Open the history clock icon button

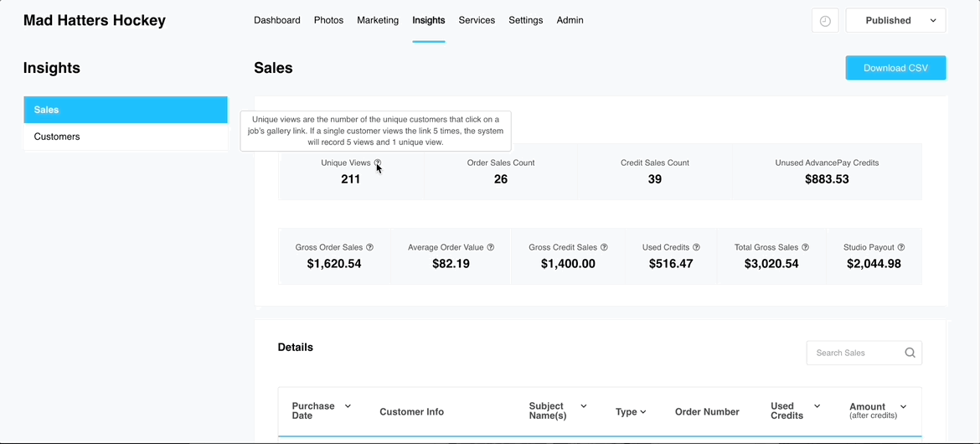pos(825,21)
